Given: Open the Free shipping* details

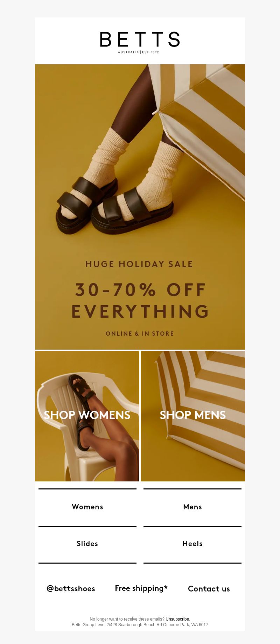Looking at the screenshot, I should pos(141,588).
